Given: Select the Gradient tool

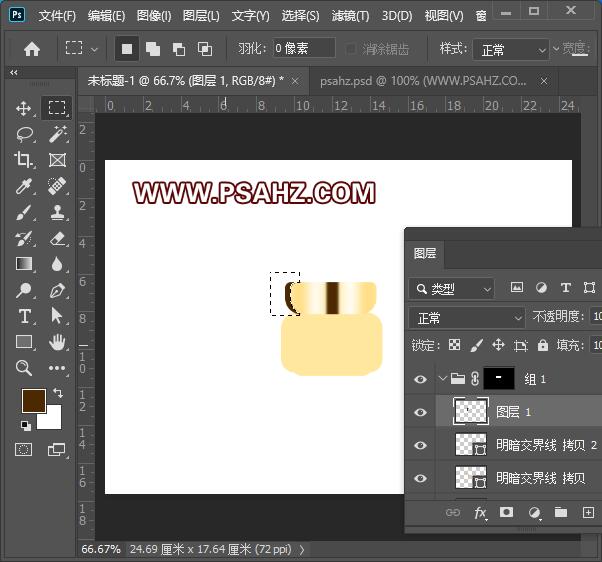Looking at the screenshot, I should pyautogui.click(x=24, y=264).
